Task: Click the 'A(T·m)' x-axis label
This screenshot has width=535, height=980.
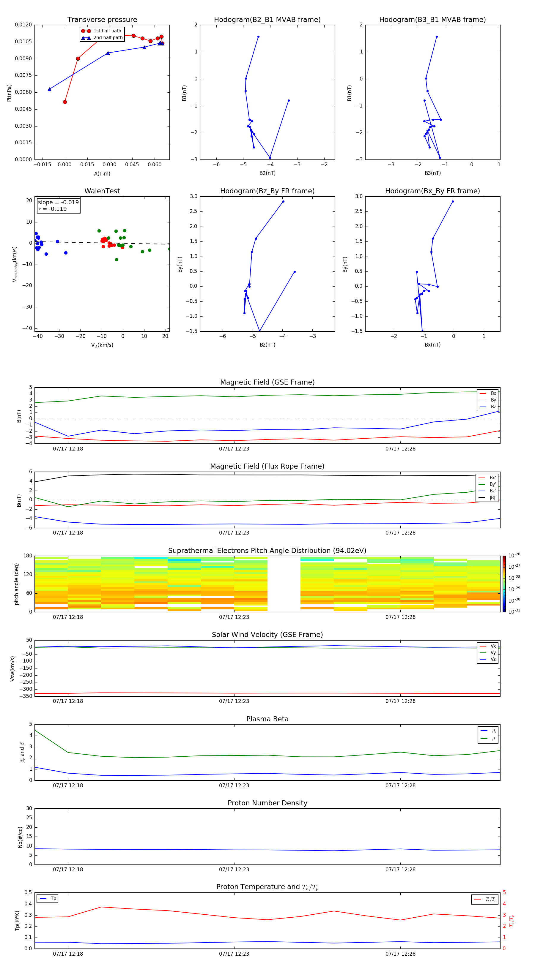Action: (x=102, y=174)
